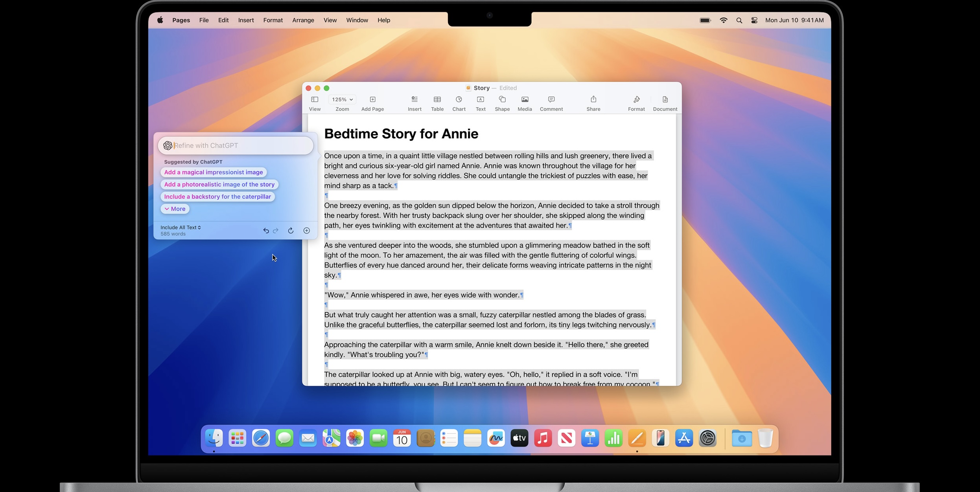Choose Add a magical impressionist image
The height and width of the screenshot is (492, 980).
point(213,173)
